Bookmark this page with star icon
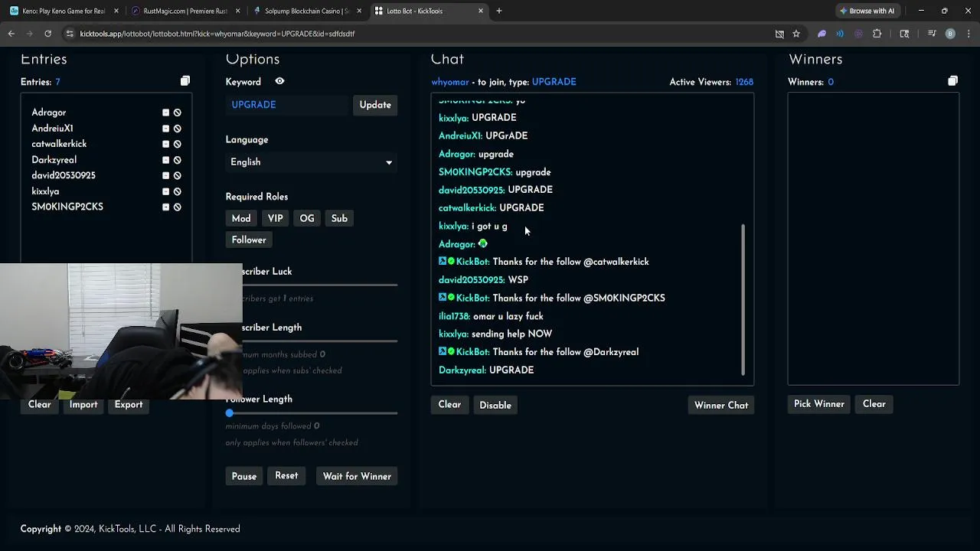The image size is (980, 551). click(796, 34)
